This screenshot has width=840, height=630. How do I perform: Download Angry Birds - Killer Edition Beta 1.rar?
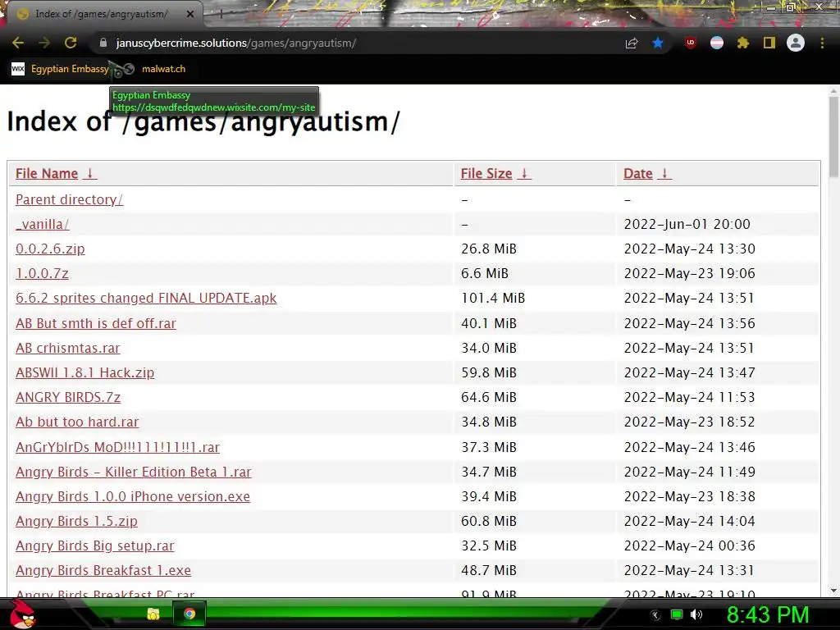point(134,472)
